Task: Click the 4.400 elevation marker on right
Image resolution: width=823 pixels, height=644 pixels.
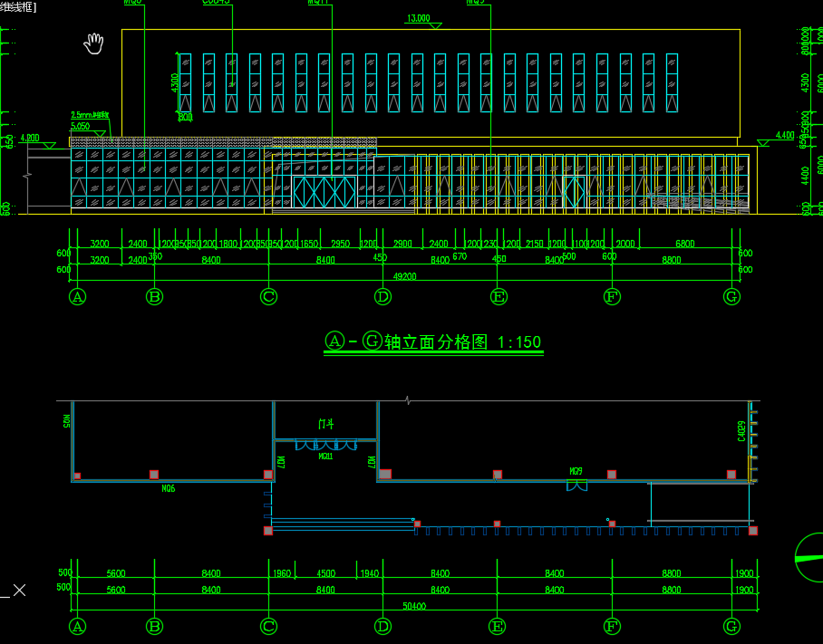Action: [778, 139]
